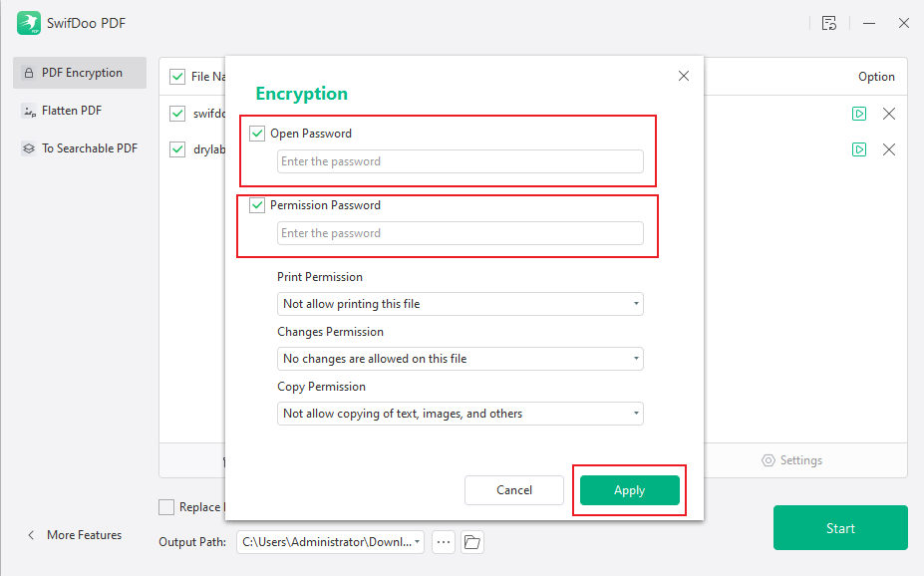Open the Print Permission dropdown
924x576 pixels.
pyautogui.click(x=460, y=304)
